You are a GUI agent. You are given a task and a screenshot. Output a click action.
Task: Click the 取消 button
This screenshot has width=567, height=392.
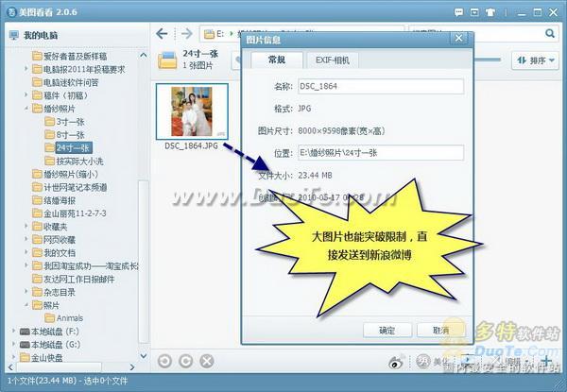(x=439, y=330)
